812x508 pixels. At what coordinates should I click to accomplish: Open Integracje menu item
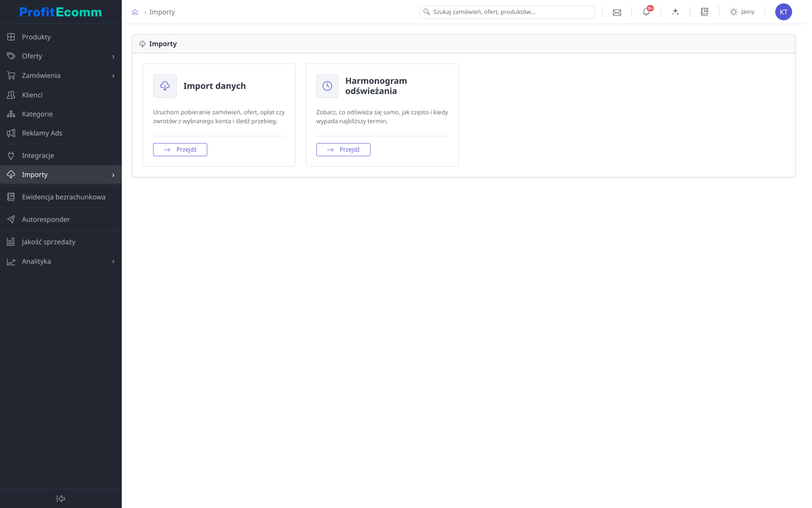point(61,156)
